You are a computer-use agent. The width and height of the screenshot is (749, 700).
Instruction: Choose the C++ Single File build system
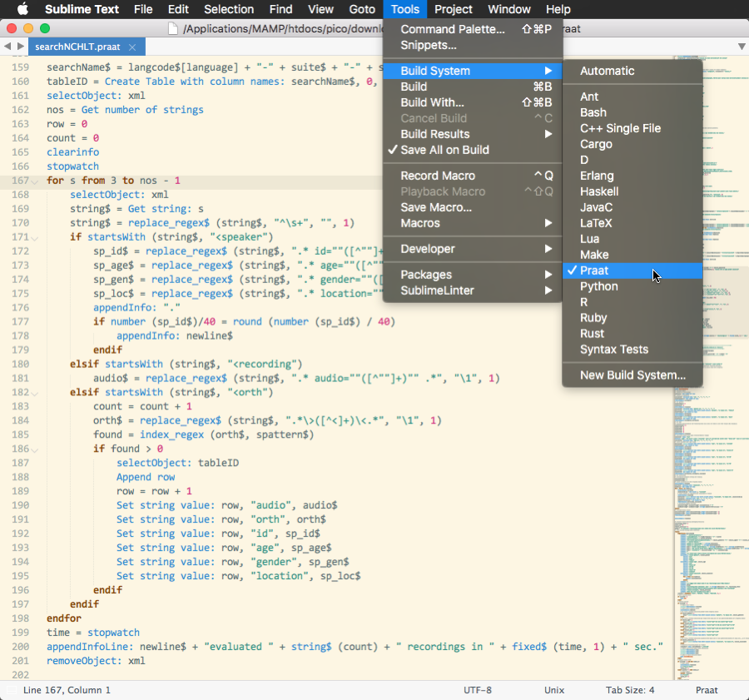[x=632, y=128]
